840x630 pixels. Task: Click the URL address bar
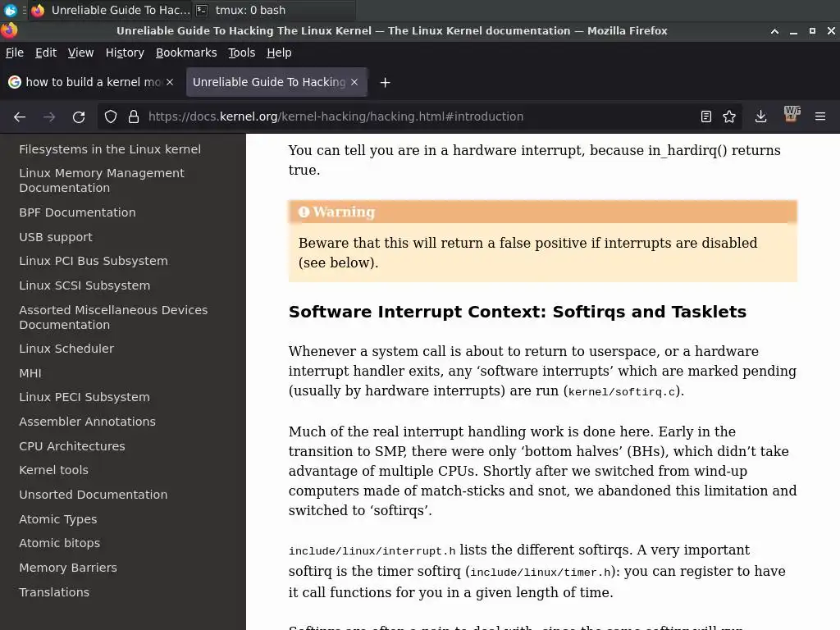(410, 116)
